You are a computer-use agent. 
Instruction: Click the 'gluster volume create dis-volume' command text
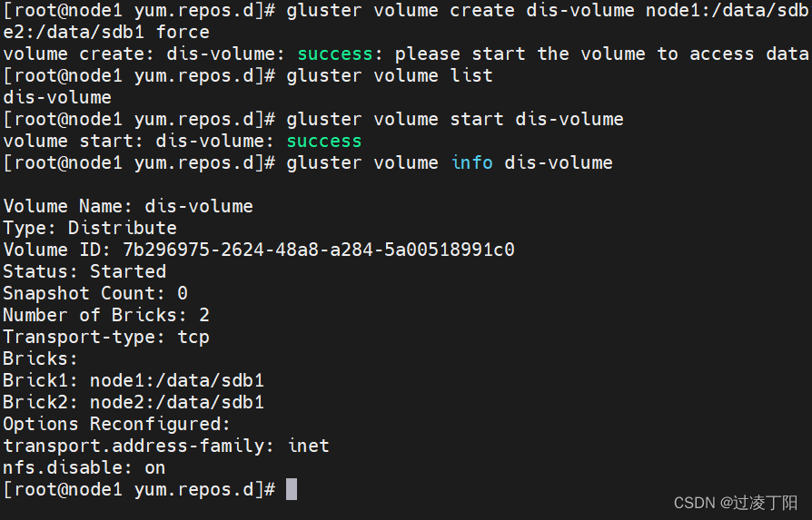tap(460, 11)
